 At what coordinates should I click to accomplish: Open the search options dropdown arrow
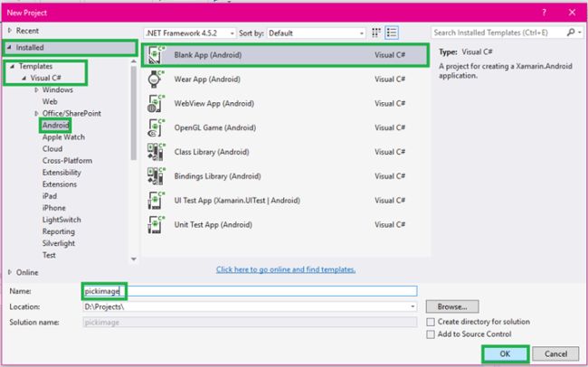580,33
